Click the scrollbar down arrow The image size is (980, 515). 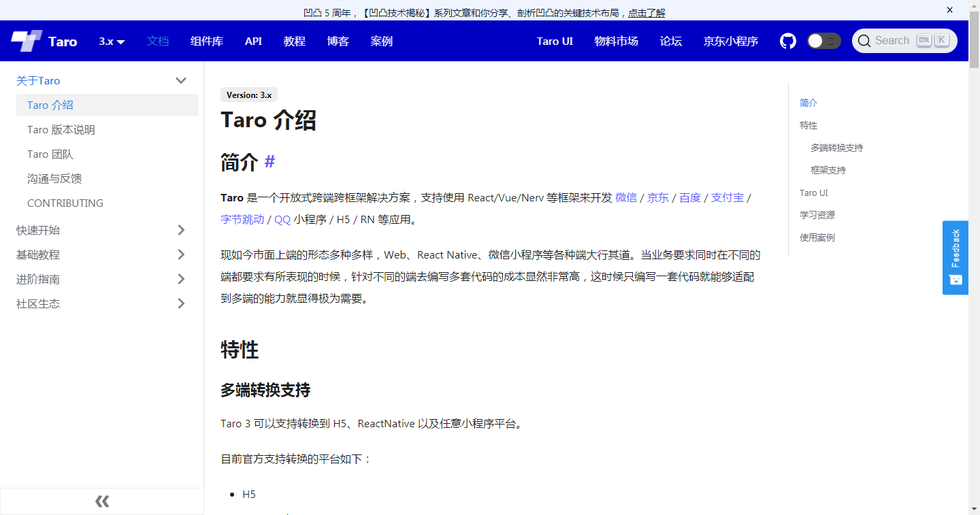pos(974,509)
